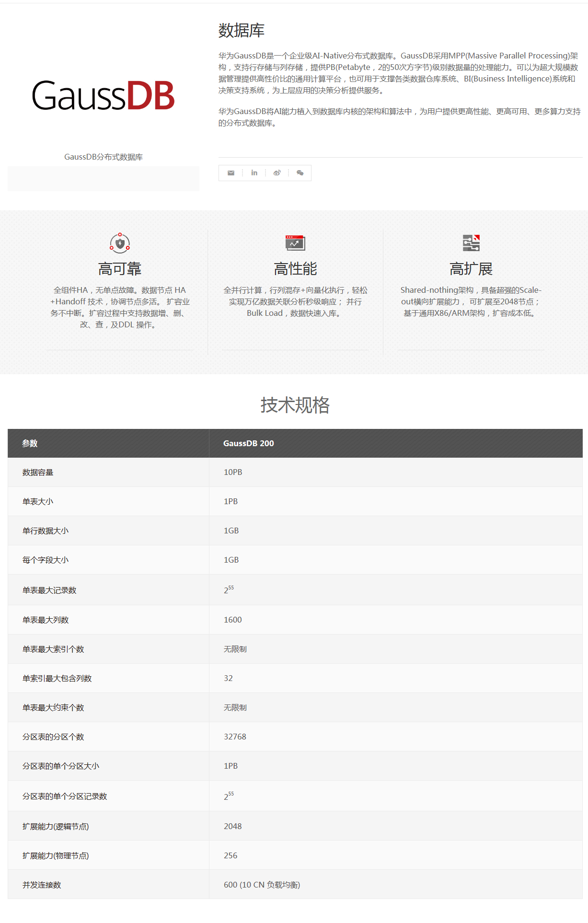588x923 pixels.
Task: Click the 256 value cell
Action: (396, 855)
